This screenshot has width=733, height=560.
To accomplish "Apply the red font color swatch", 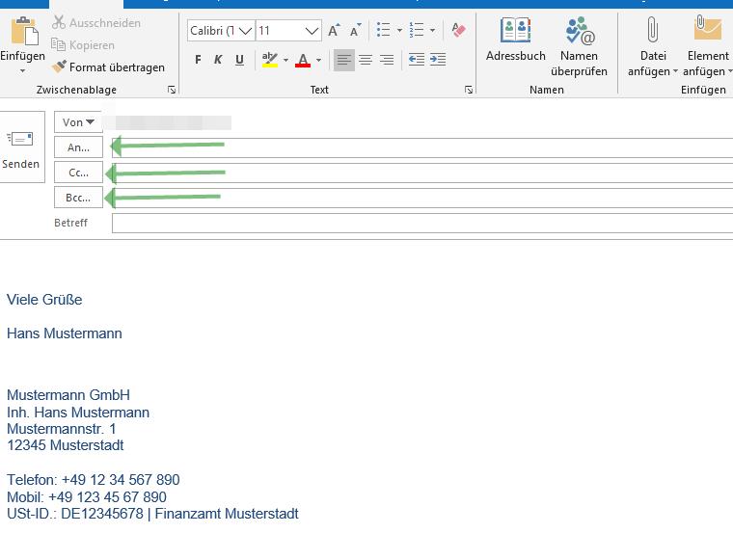I will click(303, 60).
